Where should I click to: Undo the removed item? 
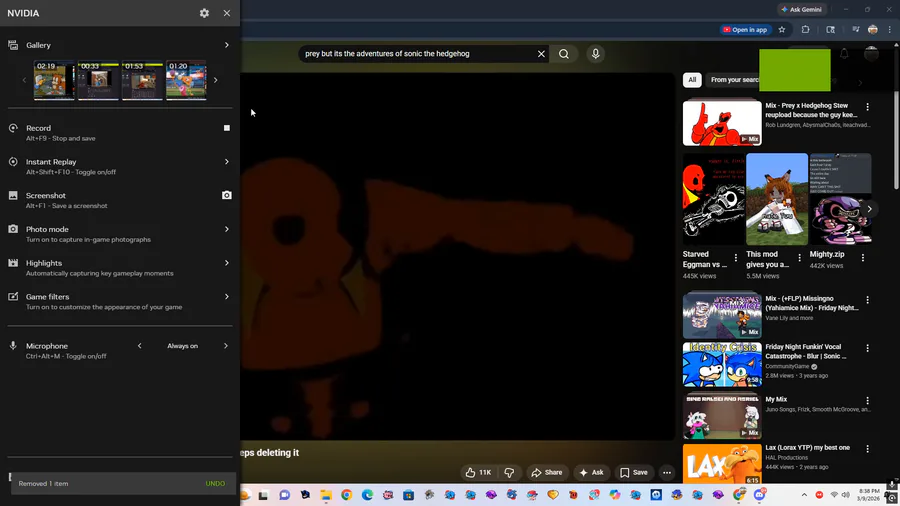tap(215, 484)
